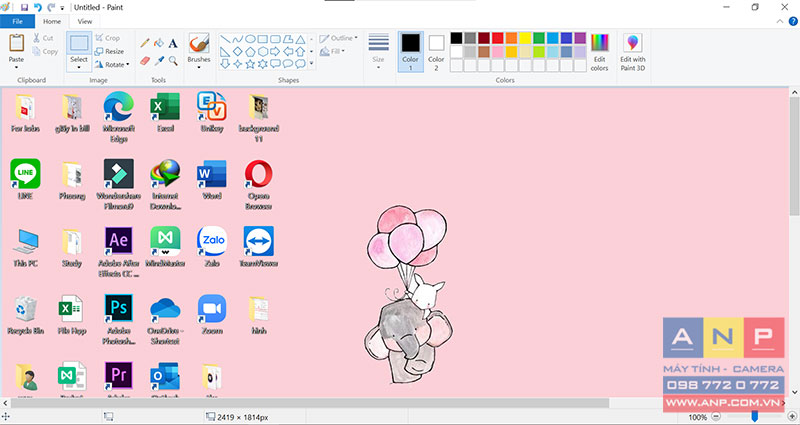Screen dimensions: 800x425
Task: Pick the yellow color swatch
Action: pyautogui.click(x=525, y=38)
